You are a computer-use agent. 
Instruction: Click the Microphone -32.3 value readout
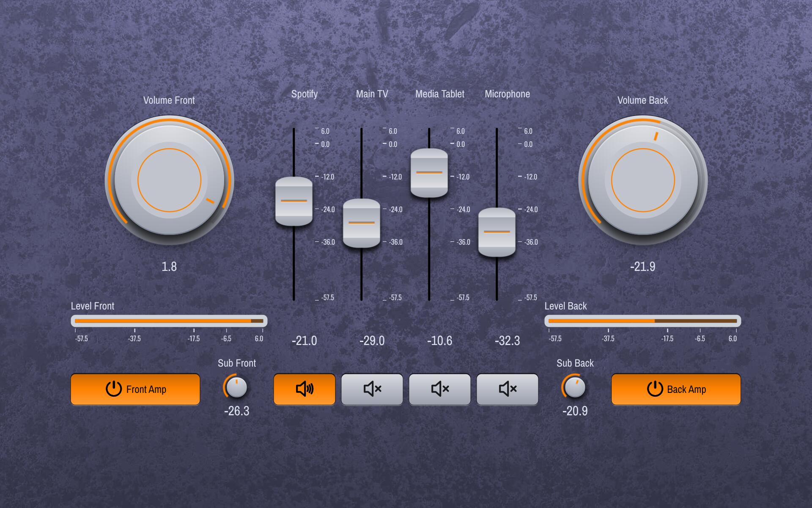(x=507, y=341)
